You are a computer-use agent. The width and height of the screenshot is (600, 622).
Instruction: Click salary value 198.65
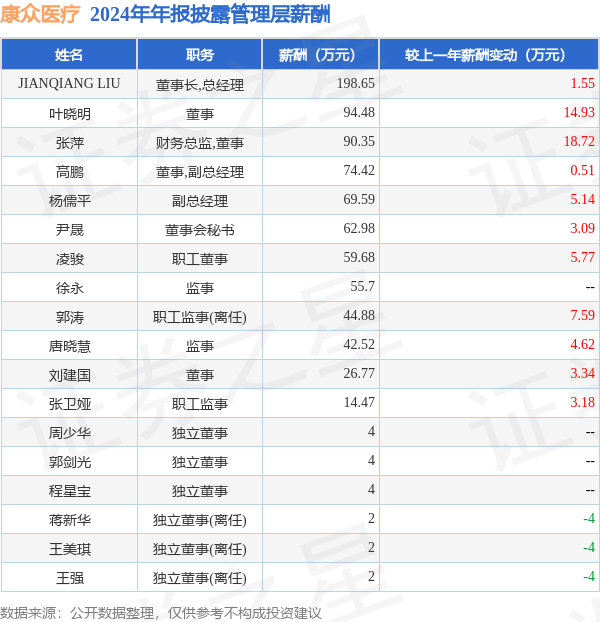click(x=355, y=83)
